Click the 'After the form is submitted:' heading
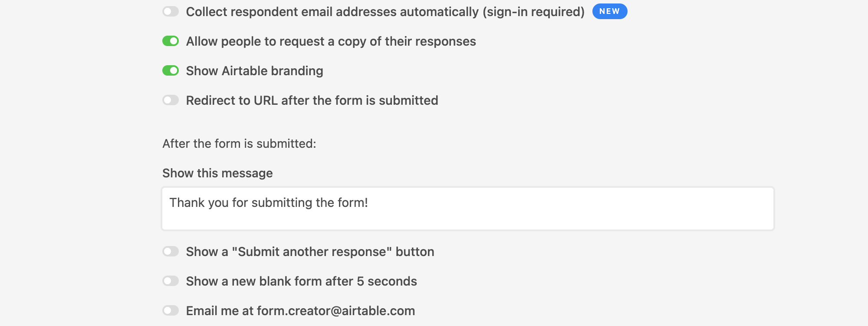Image resolution: width=868 pixels, height=326 pixels. point(239,143)
